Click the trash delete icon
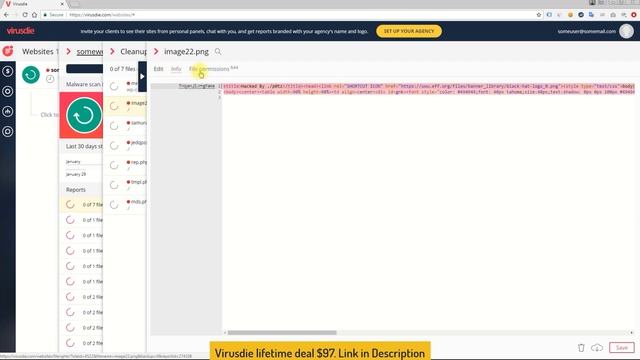 pos(581,348)
